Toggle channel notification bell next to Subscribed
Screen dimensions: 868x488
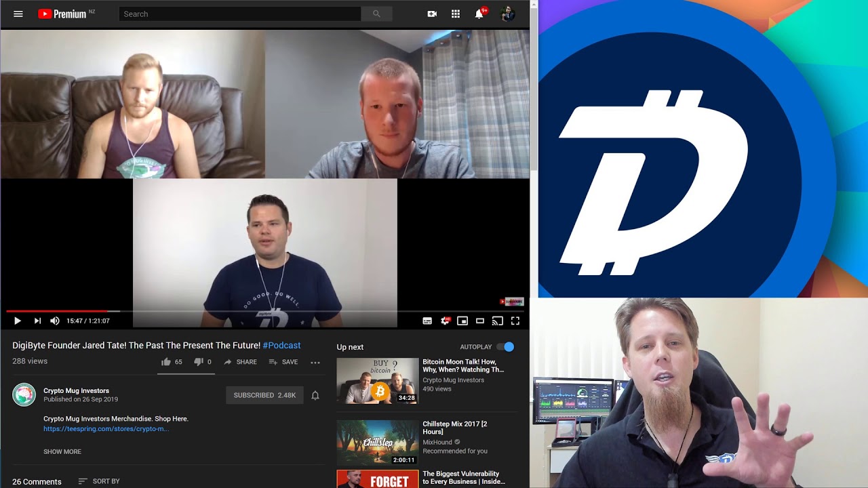pyautogui.click(x=315, y=395)
